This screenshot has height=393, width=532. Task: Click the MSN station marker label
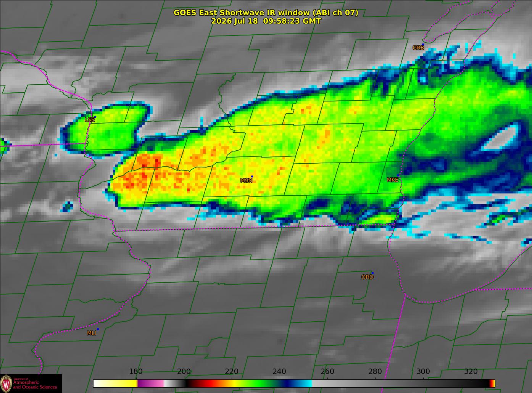(x=246, y=180)
